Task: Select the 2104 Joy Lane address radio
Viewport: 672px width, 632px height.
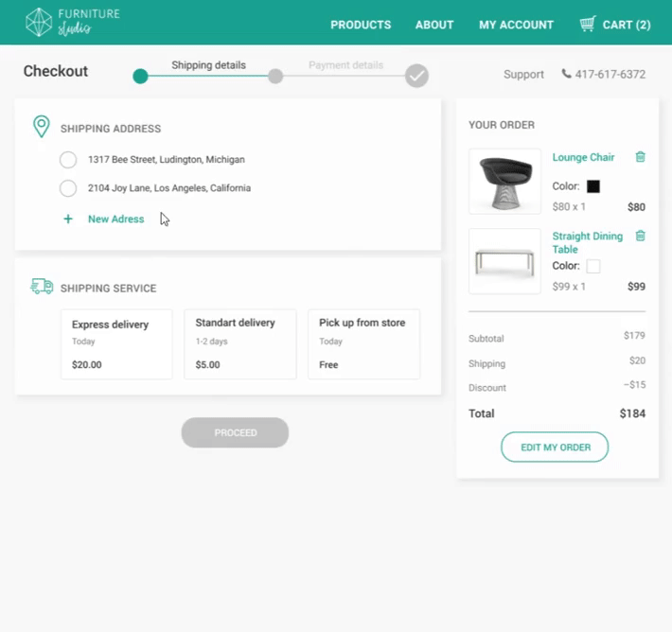Action: [68, 188]
